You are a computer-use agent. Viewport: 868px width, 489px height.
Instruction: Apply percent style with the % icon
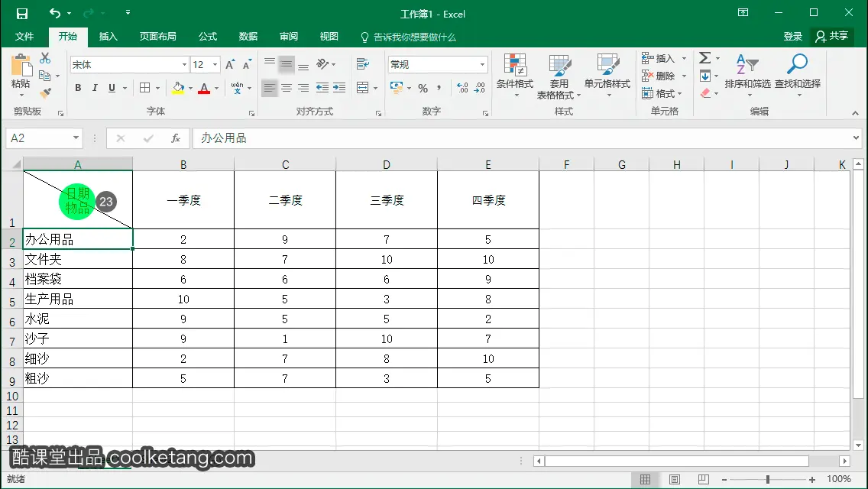pos(423,88)
